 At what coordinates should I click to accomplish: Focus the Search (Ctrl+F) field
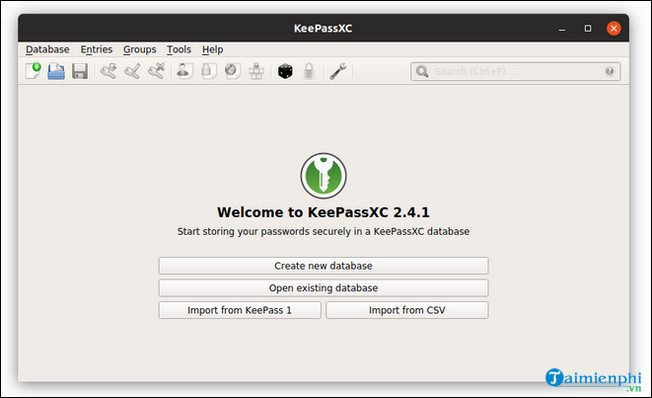tap(516, 72)
